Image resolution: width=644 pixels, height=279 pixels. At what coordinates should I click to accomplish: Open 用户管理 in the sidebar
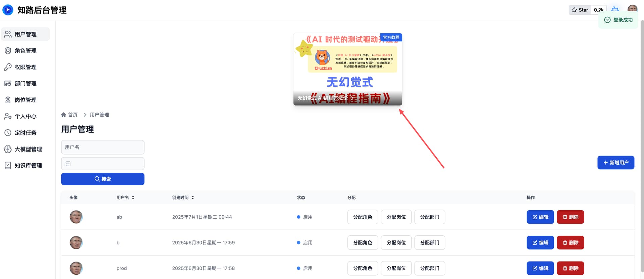(x=25, y=34)
